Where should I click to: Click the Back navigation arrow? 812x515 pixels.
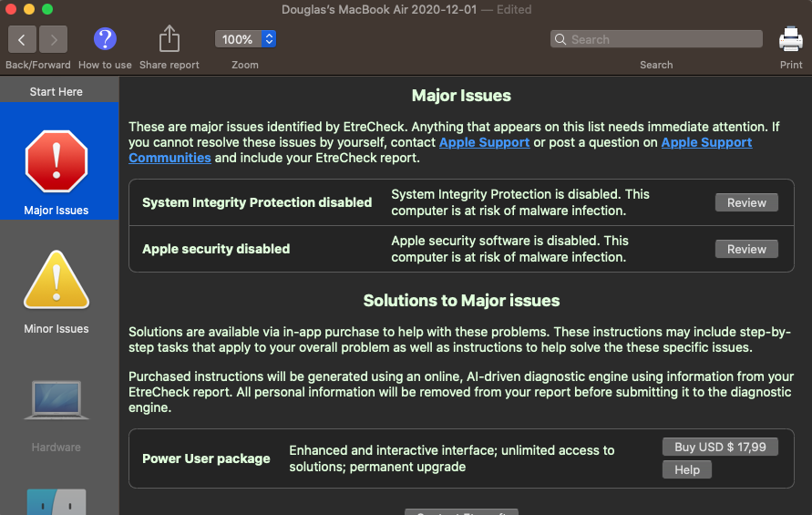pos(22,39)
